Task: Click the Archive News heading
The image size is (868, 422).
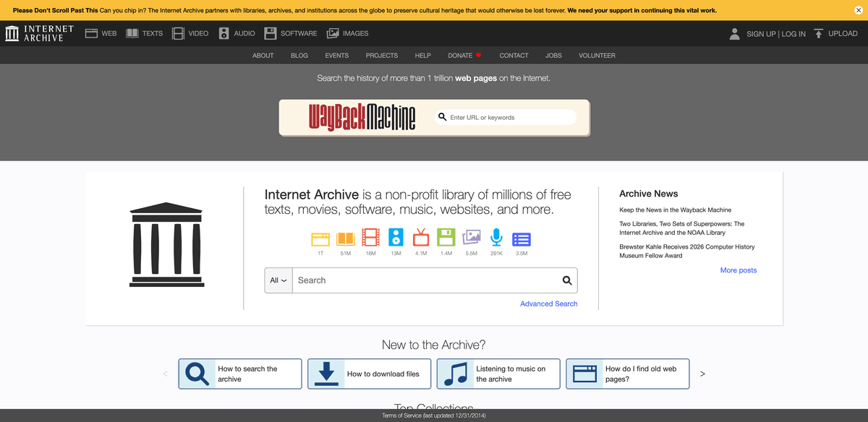Action: (649, 194)
